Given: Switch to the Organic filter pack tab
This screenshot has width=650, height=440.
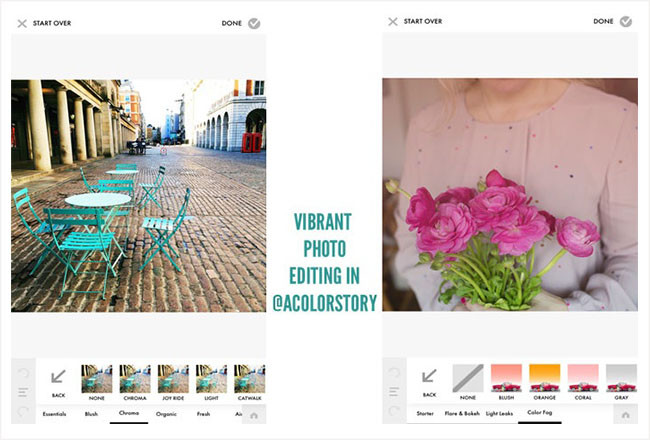Looking at the screenshot, I should click(166, 414).
